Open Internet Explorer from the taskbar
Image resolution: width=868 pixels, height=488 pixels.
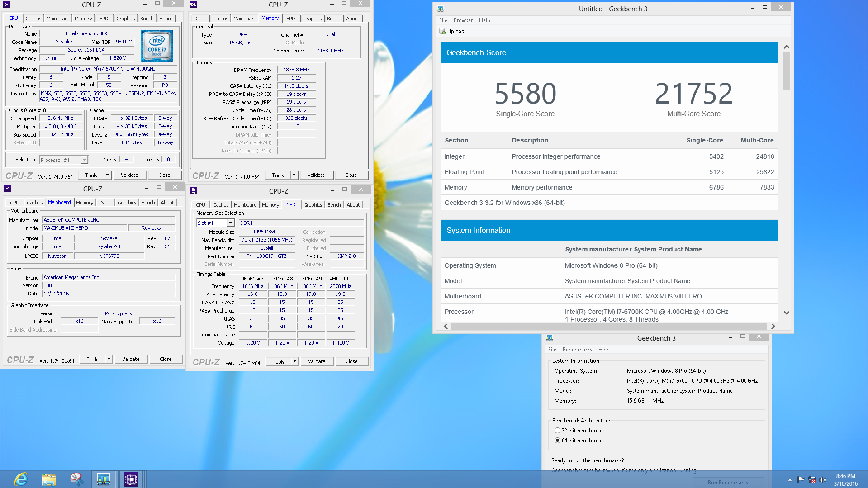[21, 479]
